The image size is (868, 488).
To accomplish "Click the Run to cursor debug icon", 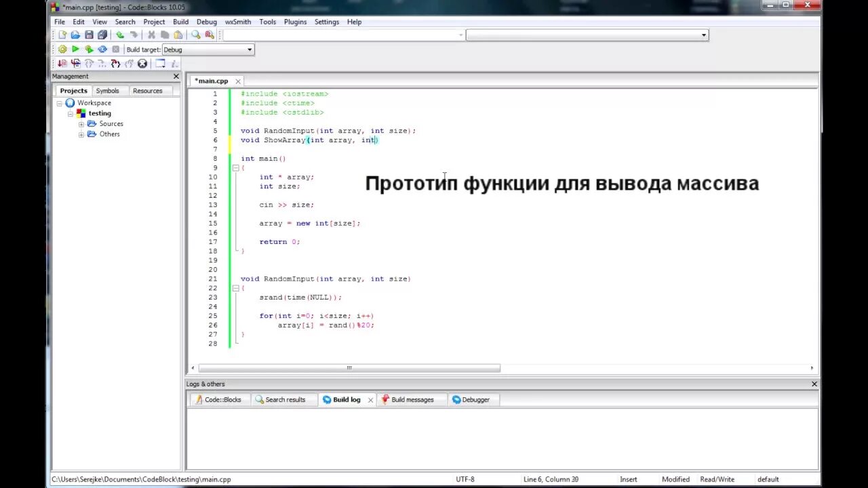I will 75,64.
